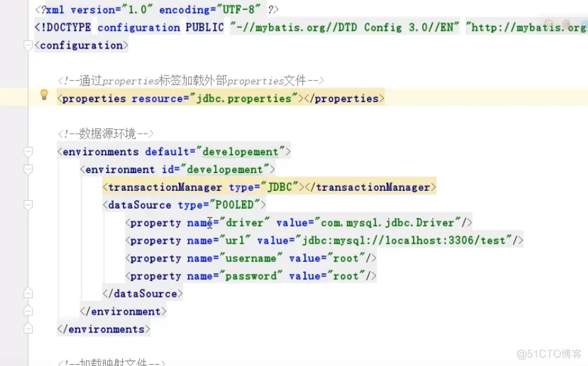
Task: Click the closing </environment> tag text
Action: 123,311
